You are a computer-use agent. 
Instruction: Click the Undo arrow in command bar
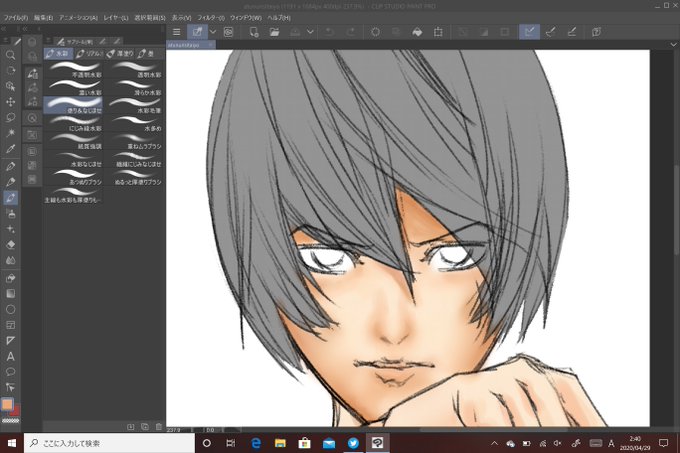click(x=329, y=32)
